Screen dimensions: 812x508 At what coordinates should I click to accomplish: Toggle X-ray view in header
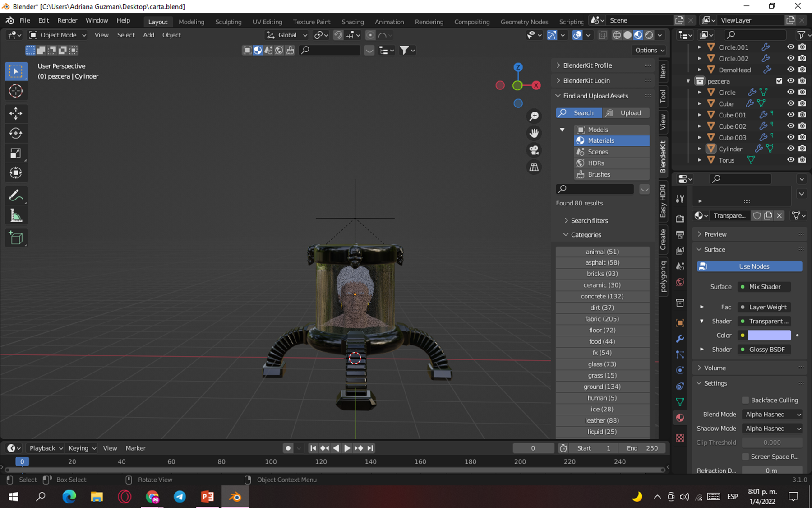(x=602, y=35)
